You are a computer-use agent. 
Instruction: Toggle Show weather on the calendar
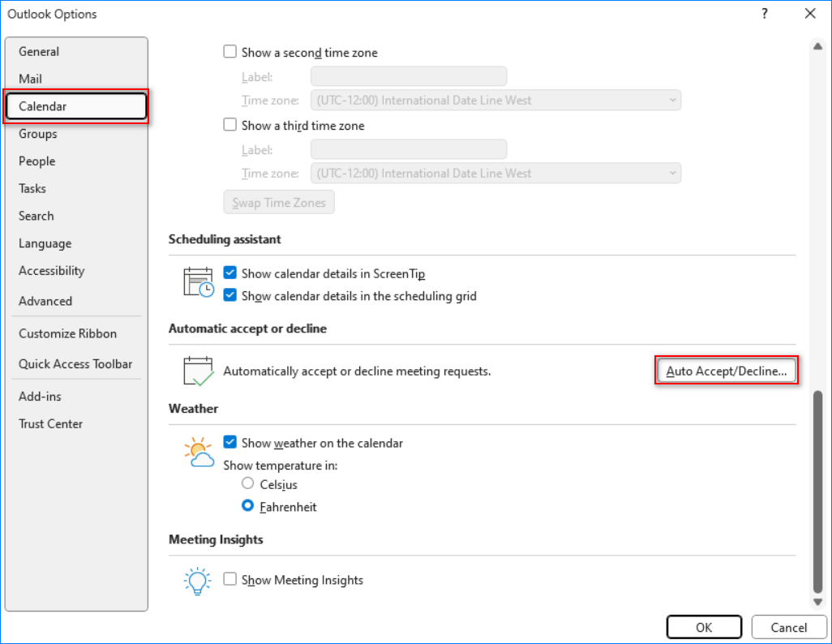(x=229, y=442)
